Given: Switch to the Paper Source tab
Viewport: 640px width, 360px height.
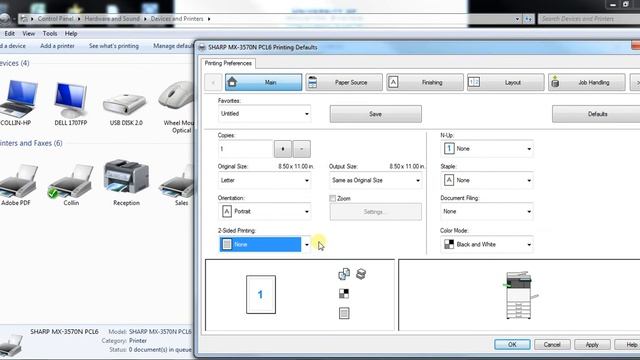Looking at the screenshot, I should [x=344, y=82].
